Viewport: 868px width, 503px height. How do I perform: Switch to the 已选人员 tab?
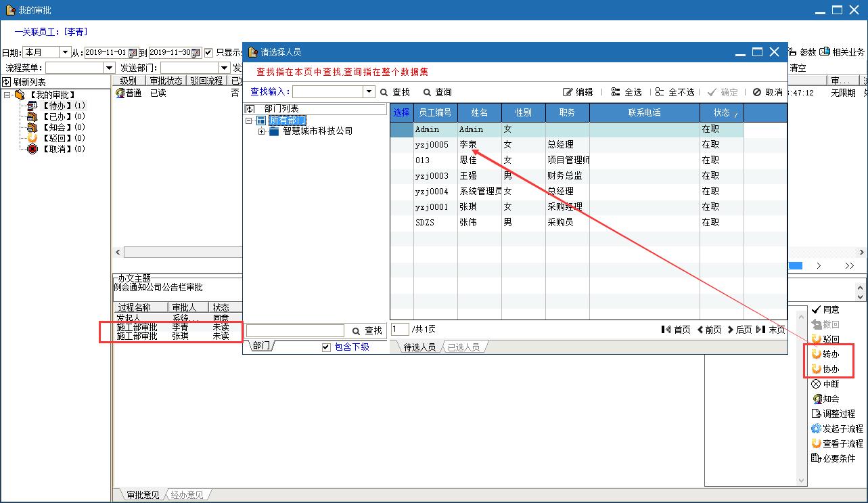click(463, 347)
